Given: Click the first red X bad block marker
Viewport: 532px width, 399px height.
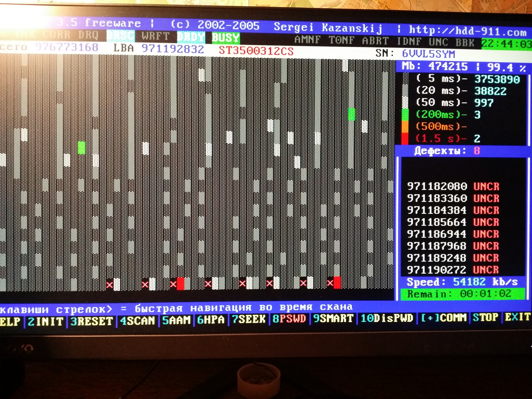Looking at the screenshot, I should coord(110,285).
